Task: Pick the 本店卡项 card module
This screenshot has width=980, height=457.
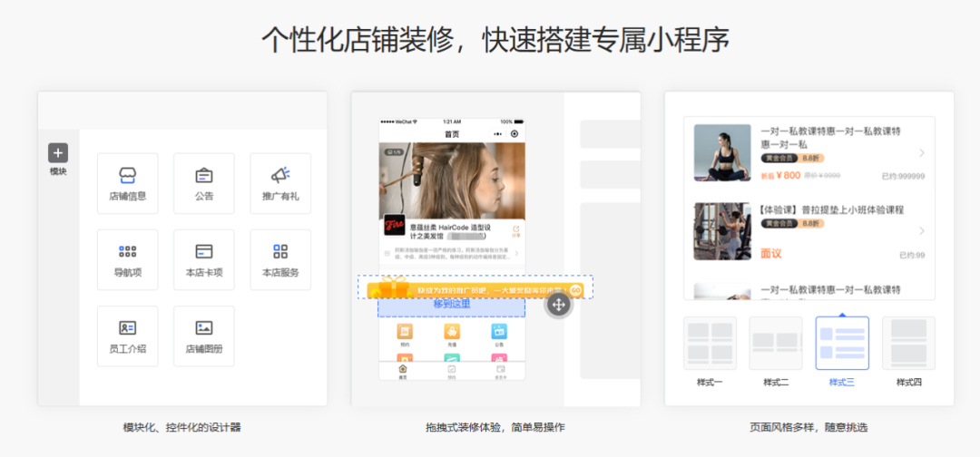Action: coord(204,259)
